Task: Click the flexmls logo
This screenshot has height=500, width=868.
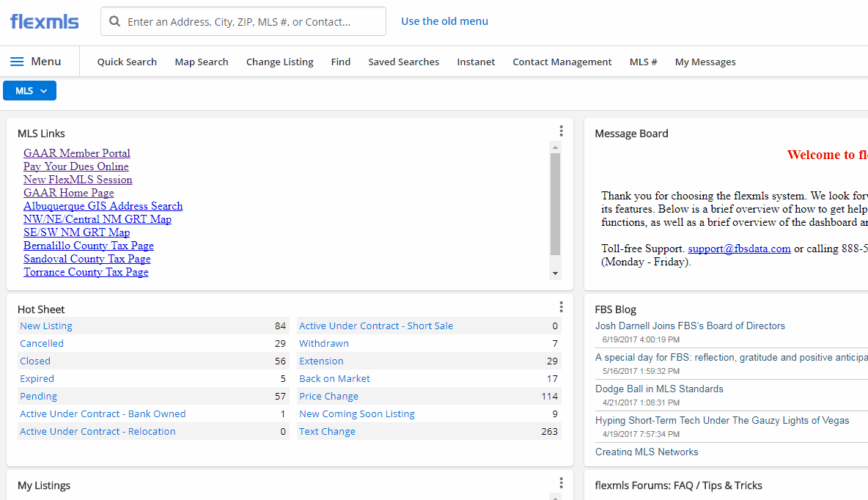Action: pyautogui.click(x=44, y=21)
